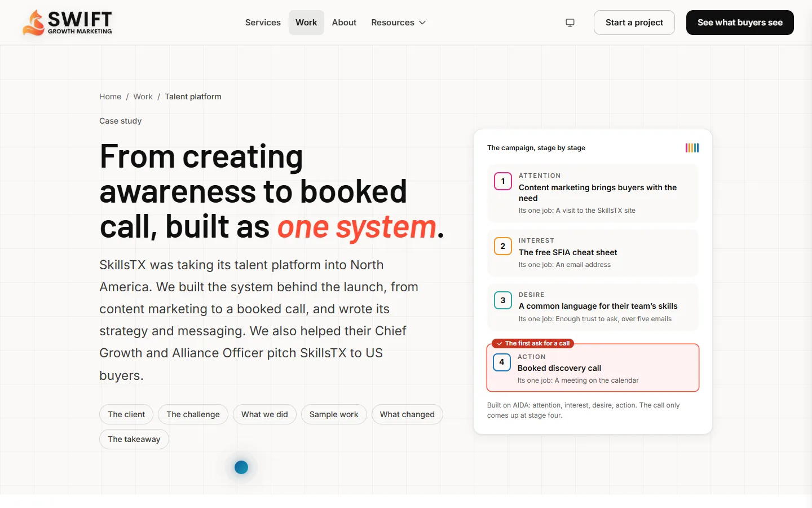Click 'The campaign, stage by stage' heading
812x508 pixels.
tap(536, 148)
